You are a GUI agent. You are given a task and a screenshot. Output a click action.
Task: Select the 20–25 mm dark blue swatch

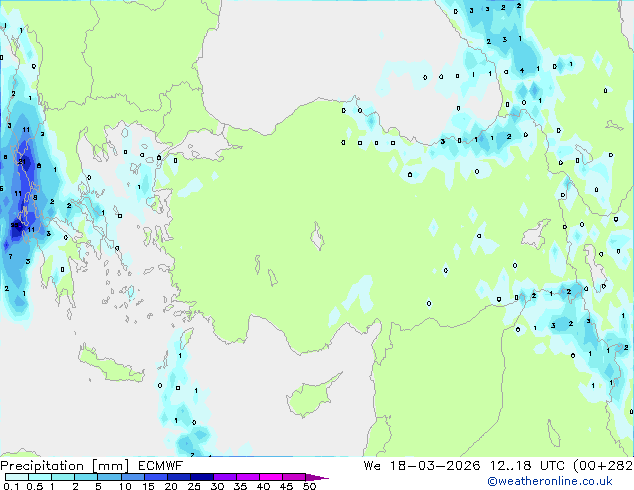coord(178,477)
